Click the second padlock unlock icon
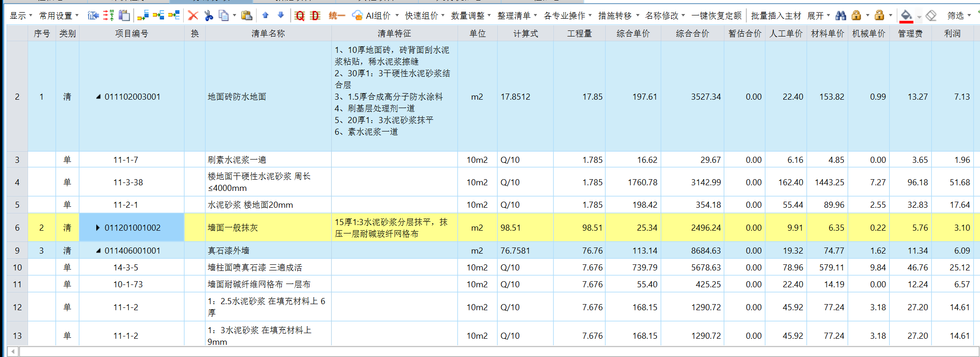 pos(879,15)
